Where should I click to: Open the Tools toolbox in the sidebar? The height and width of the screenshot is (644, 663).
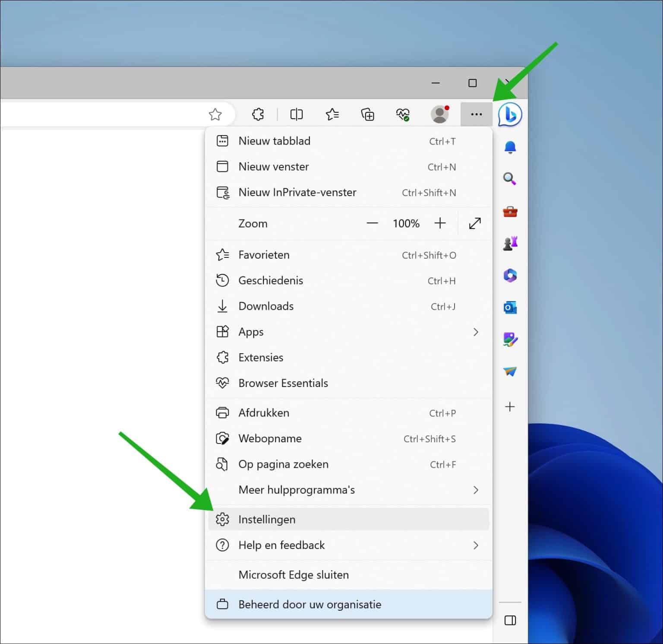510,212
